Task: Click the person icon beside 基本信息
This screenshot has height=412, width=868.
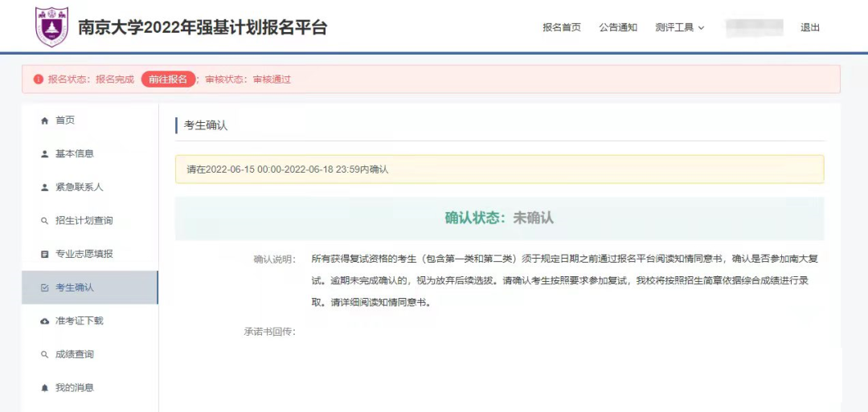Action: click(x=45, y=154)
